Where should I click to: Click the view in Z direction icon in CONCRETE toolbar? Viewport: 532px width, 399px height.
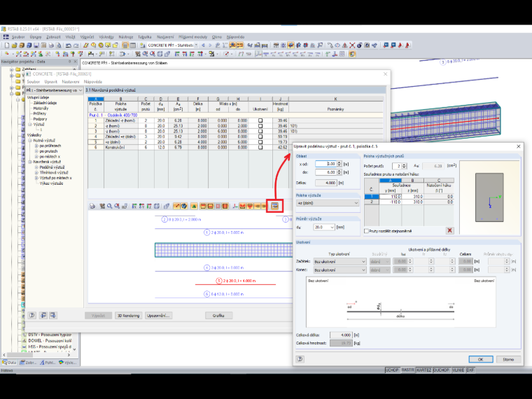click(149, 206)
